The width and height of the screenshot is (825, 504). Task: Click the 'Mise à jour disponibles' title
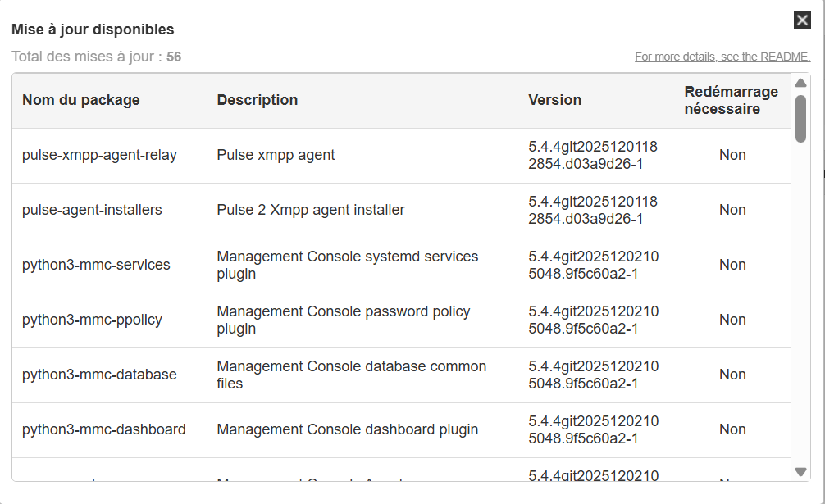tap(93, 30)
